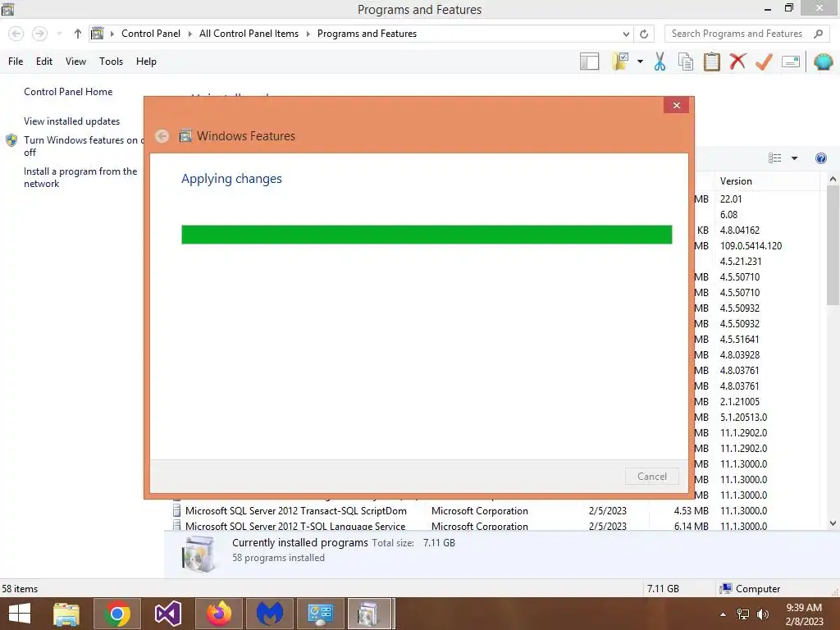Click the network tray icon
The height and width of the screenshot is (630, 840).
(x=743, y=614)
